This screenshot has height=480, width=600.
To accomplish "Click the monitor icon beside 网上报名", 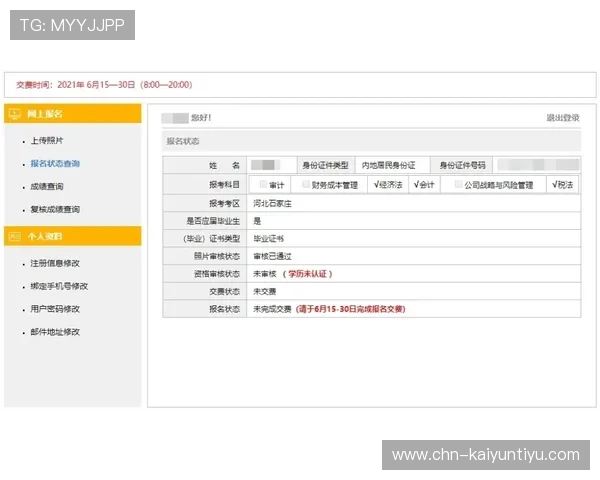I will [15, 114].
